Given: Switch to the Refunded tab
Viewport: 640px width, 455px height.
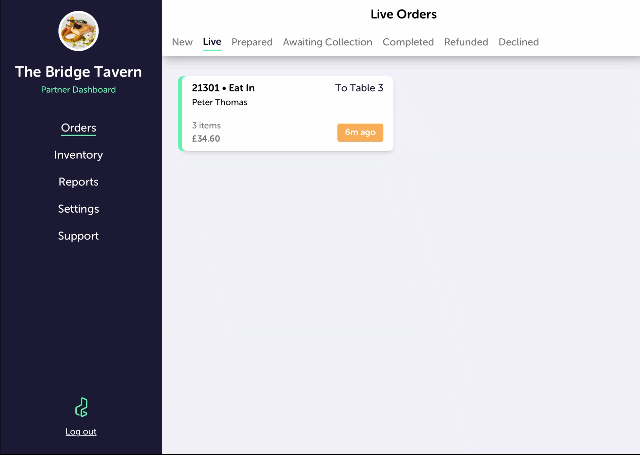Looking at the screenshot, I should click(466, 42).
